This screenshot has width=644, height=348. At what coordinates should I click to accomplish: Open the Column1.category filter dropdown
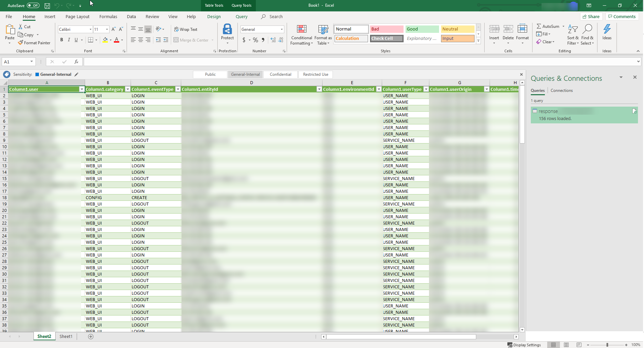click(x=128, y=89)
